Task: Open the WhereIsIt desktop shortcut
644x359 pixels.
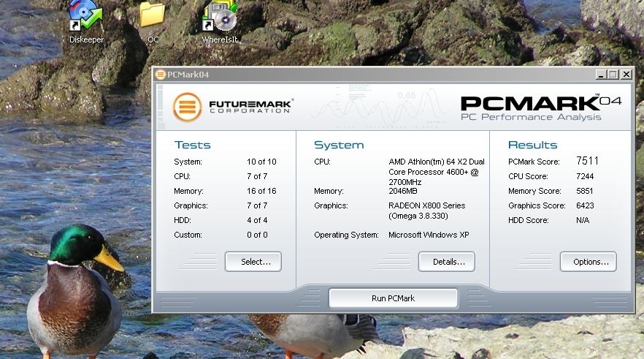Action: click(220, 21)
